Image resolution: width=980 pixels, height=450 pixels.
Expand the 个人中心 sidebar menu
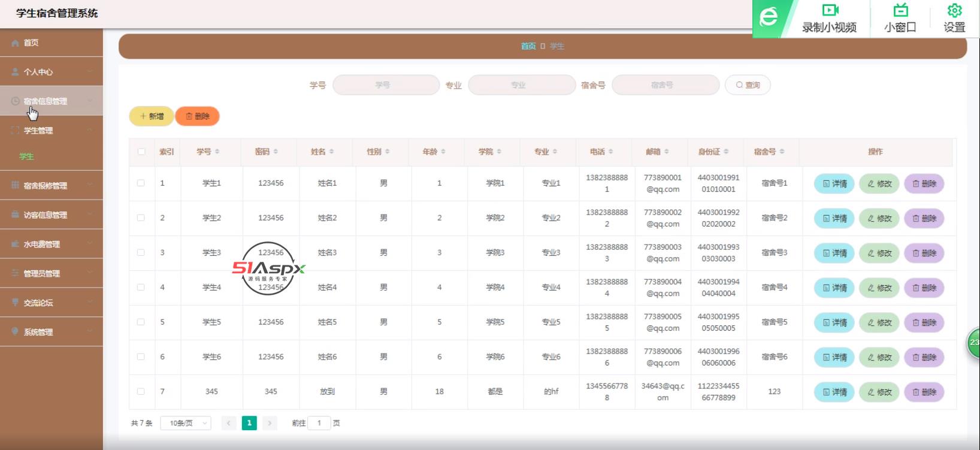tap(52, 72)
